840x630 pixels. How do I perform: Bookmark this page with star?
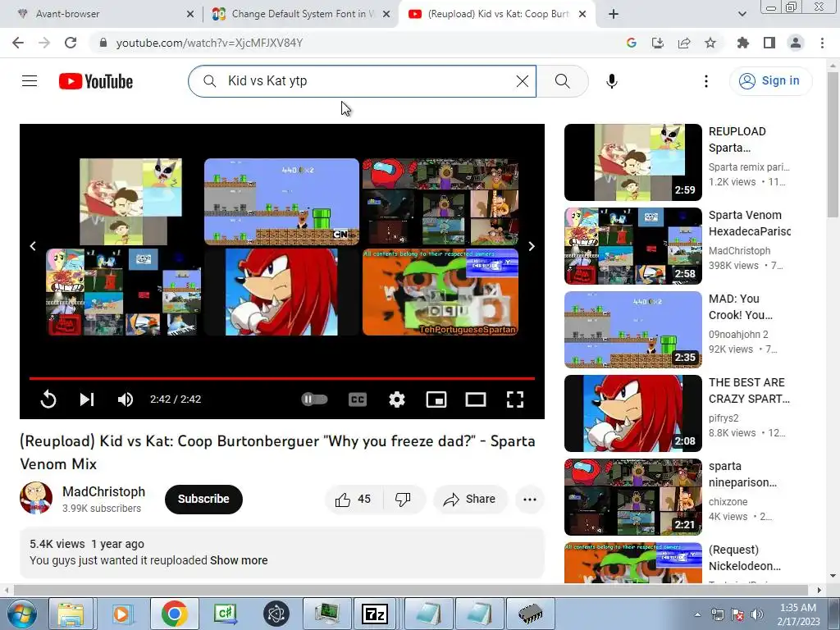point(710,43)
